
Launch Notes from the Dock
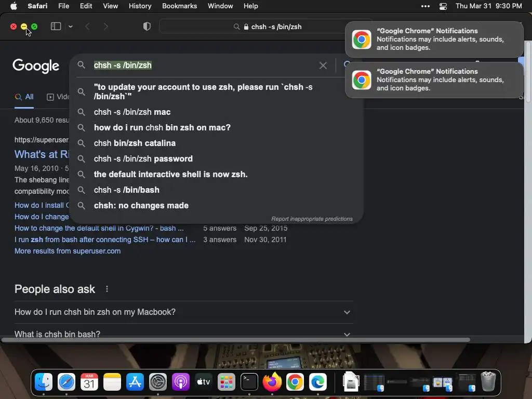tap(112, 382)
